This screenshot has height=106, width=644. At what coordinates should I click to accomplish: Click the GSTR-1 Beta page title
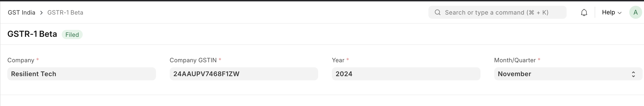[x=32, y=34]
